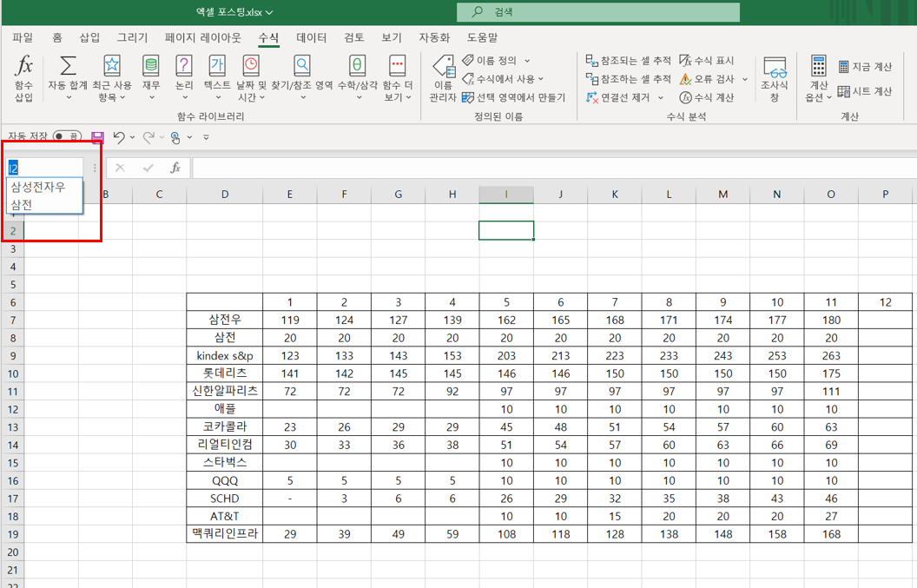Click Create from Selection (선택 영역에서 만들기)

[x=513, y=97]
